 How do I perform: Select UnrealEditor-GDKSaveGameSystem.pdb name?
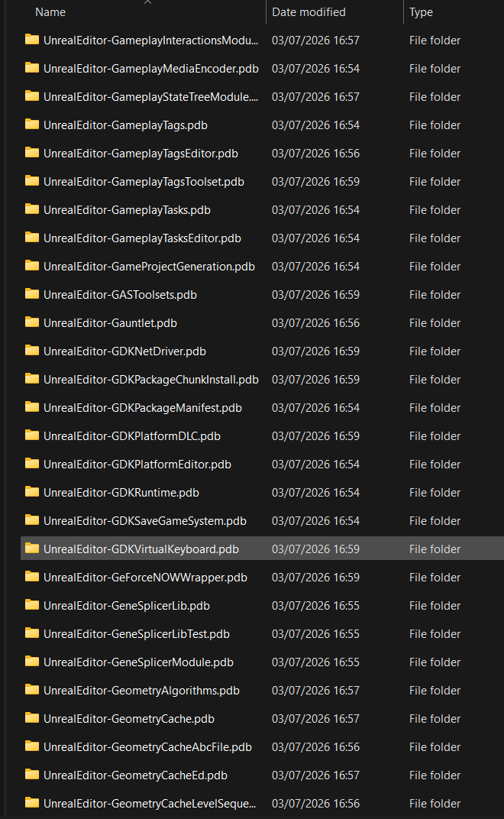144,520
